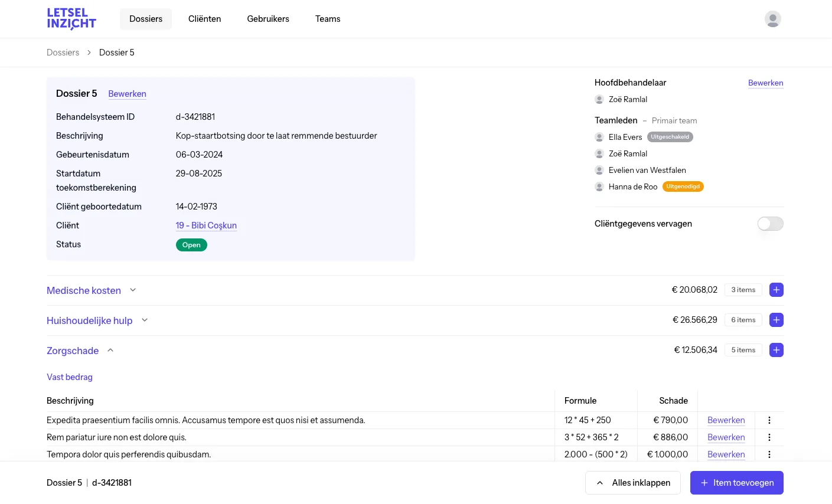Click the Vast bedrag heading
This screenshot has height=504, width=832.
tap(70, 377)
